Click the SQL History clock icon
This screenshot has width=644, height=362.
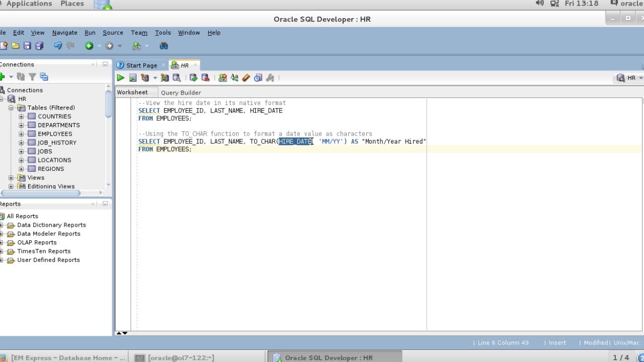point(258,78)
